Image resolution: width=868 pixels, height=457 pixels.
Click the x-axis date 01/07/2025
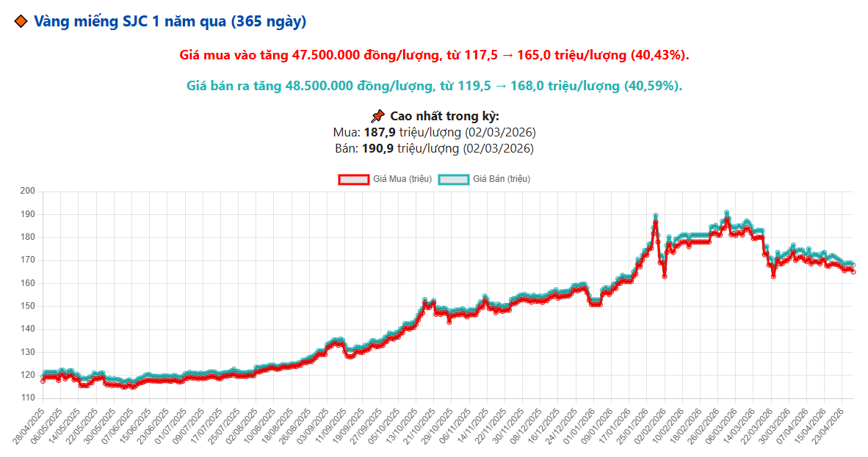tap(170, 426)
